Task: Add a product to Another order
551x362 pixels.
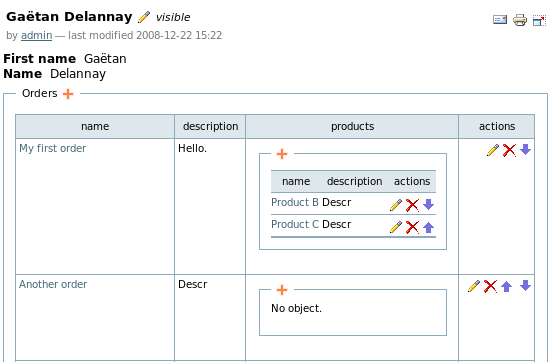Action: (x=282, y=290)
